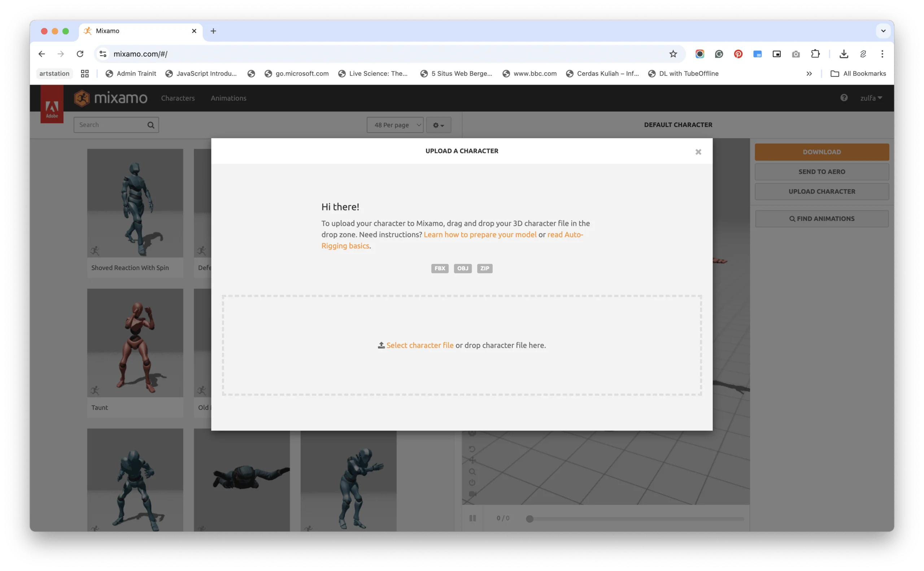The height and width of the screenshot is (571, 924).
Task: Open Chrome downloads icon
Action: pyautogui.click(x=844, y=54)
